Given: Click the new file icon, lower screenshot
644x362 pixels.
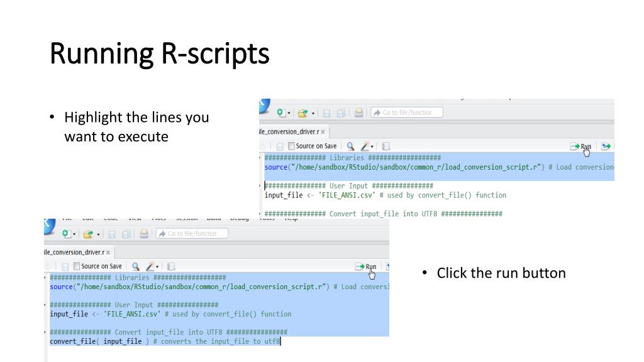Looking at the screenshot, I should (66, 234).
